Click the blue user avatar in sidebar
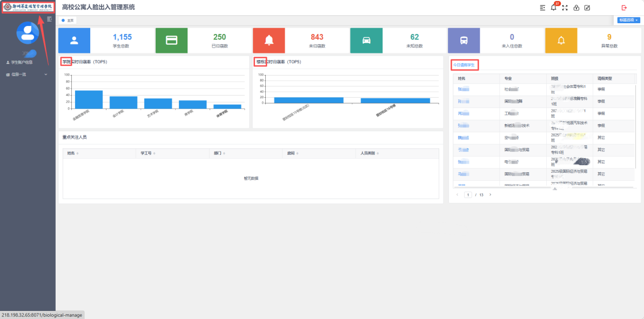Screen dimensions: 644x319 coord(28,32)
